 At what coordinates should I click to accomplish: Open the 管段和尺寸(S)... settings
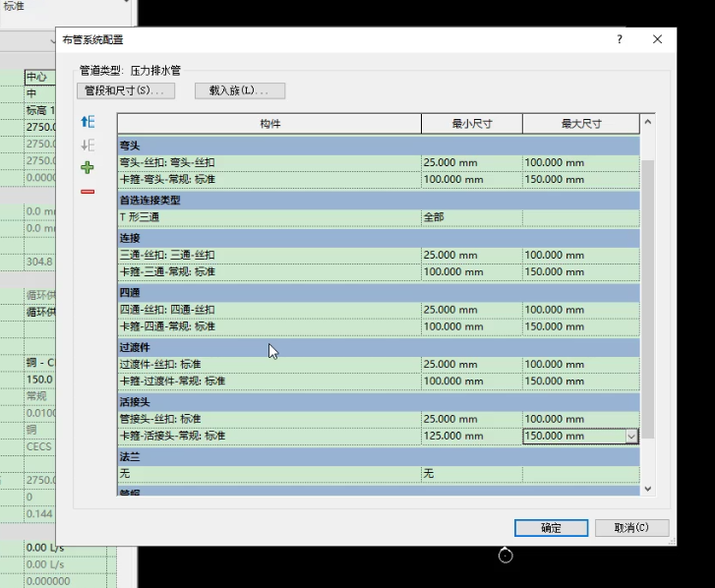click(x=126, y=90)
